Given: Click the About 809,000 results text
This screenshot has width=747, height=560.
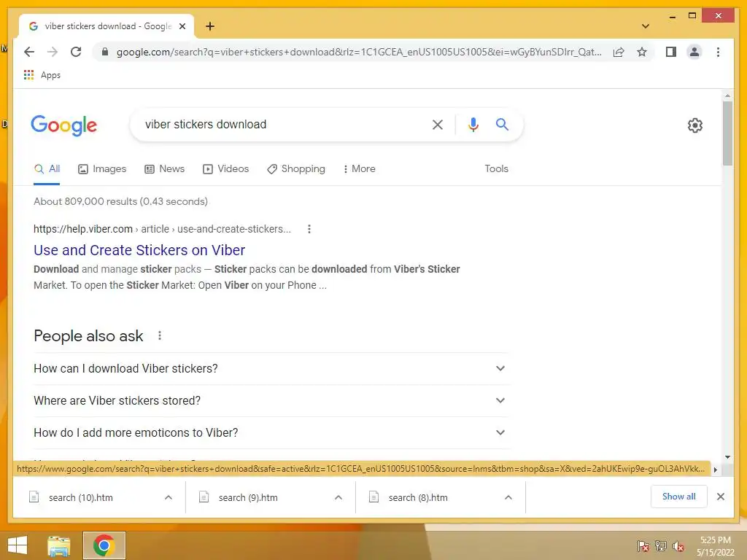Looking at the screenshot, I should click(x=120, y=201).
